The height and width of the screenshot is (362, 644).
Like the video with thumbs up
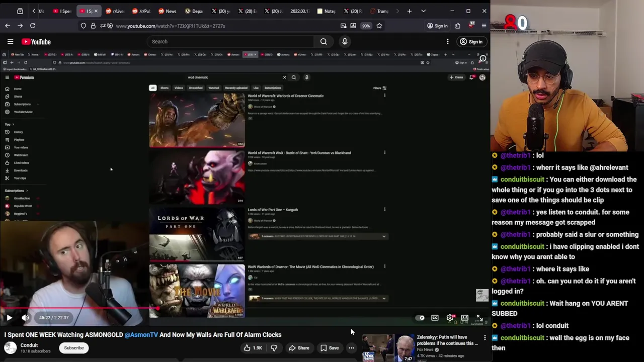253,348
